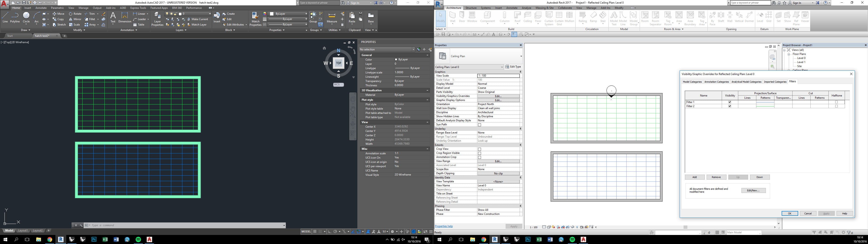This screenshot has height=244, width=868.
Task: Select the Line tool in AutoCAD
Action: tap(5, 17)
